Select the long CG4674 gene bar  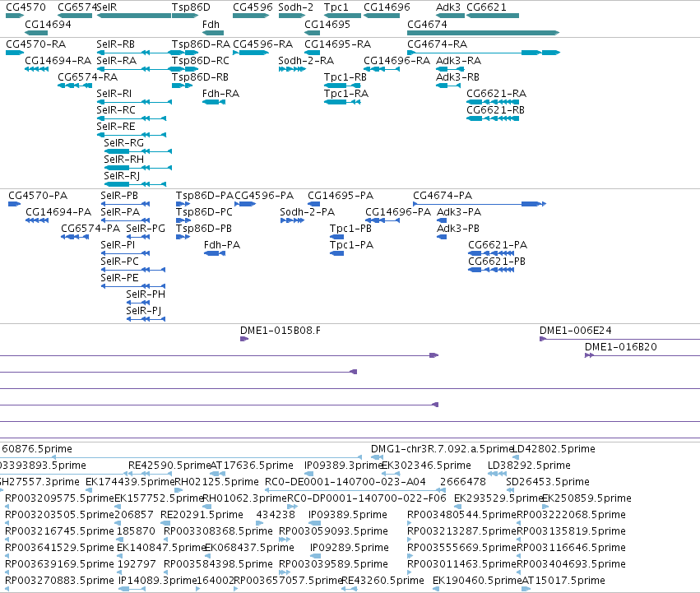click(x=483, y=33)
